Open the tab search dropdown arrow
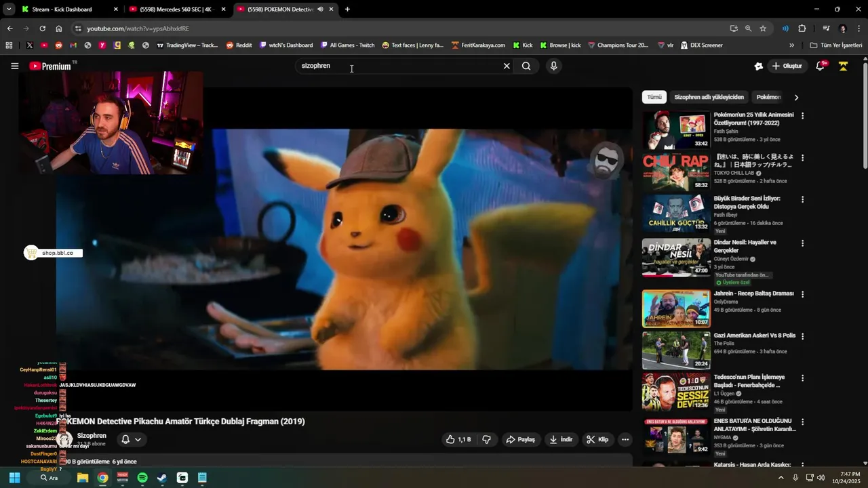Viewport: 868px width, 488px height. click(x=9, y=9)
